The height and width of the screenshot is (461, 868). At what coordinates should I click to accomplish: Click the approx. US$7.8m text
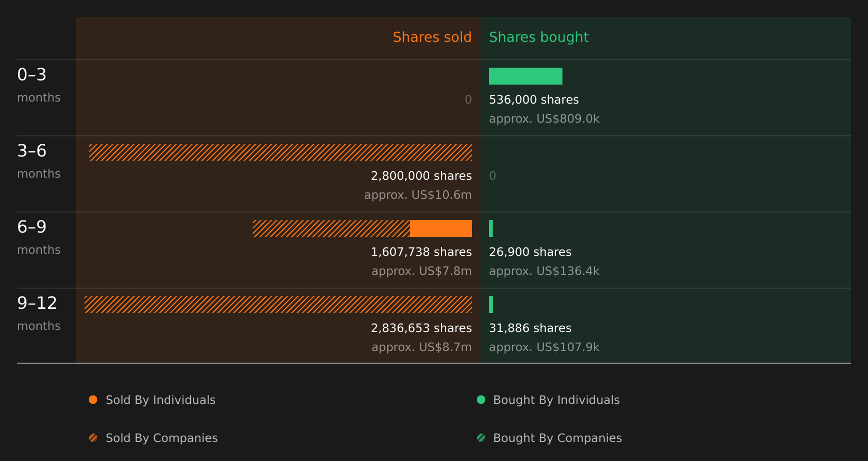point(422,271)
